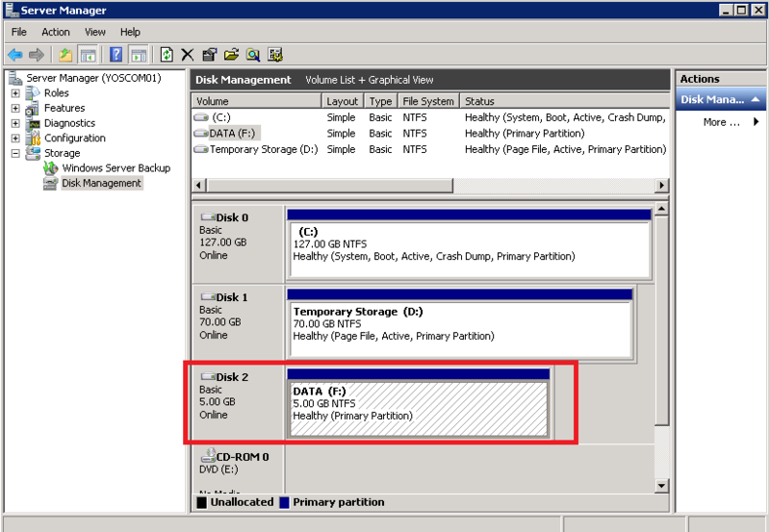
Task: Select Temporary Storage (D:) volume row
Action: (x=430, y=149)
